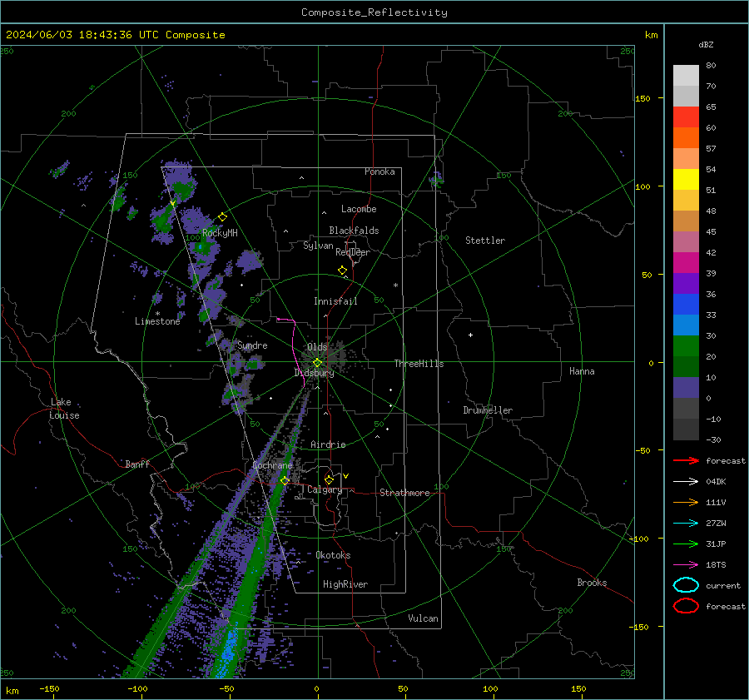Screen dimensions: 749x700
Task: Click the Ponoka map label
Action: [x=379, y=171]
